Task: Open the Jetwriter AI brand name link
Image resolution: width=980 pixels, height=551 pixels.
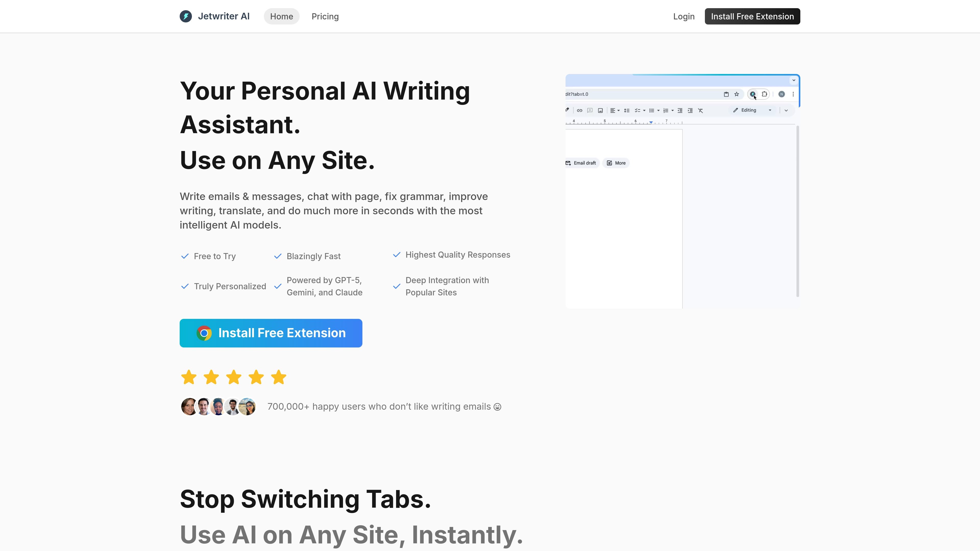Action: pos(224,16)
